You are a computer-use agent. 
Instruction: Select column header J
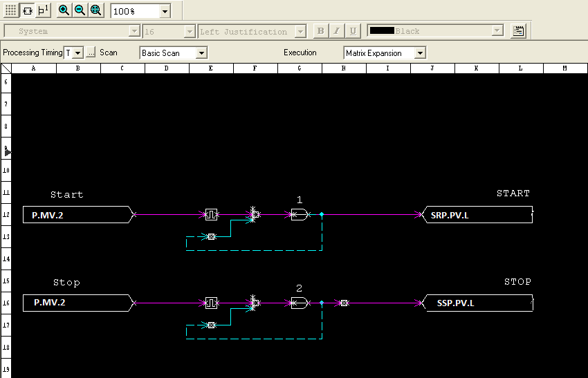tap(432, 68)
